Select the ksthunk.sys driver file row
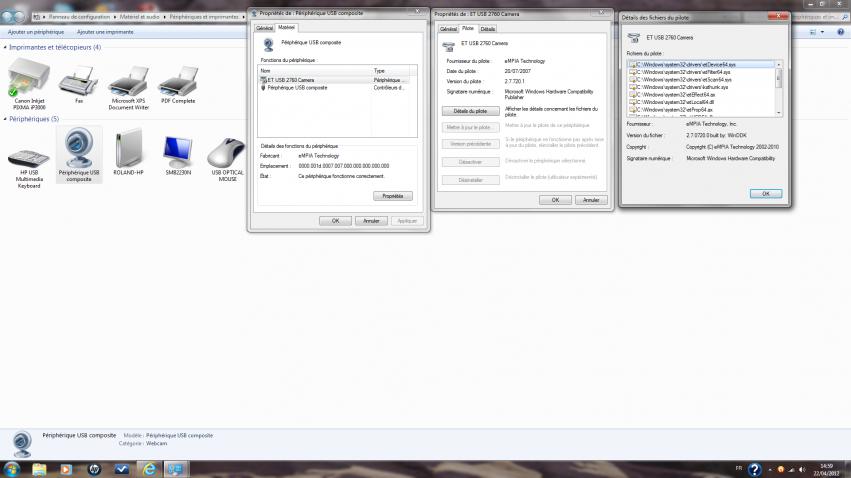 (701, 87)
